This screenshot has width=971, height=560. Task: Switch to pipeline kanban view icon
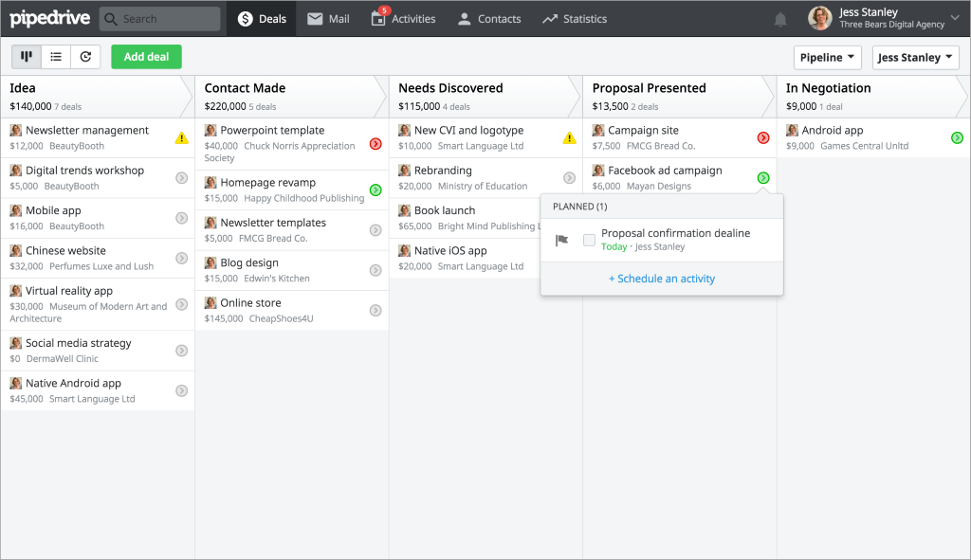[x=27, y=57]
